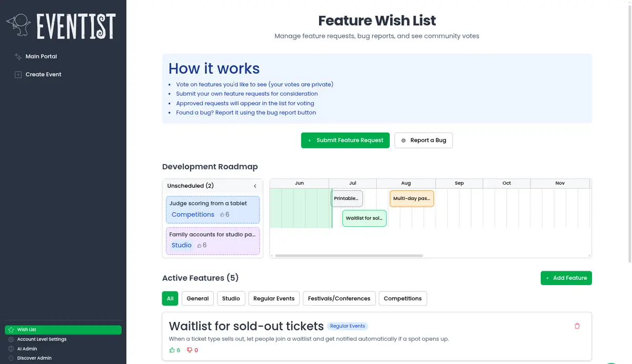Click the Nov month header
This screenshot has width=632, height=364.
tap(560, 183)
